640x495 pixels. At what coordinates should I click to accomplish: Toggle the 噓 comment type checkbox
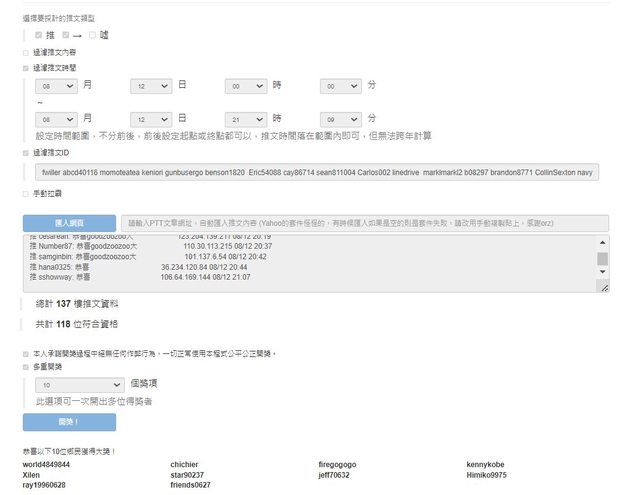click(x=92, y=35)
